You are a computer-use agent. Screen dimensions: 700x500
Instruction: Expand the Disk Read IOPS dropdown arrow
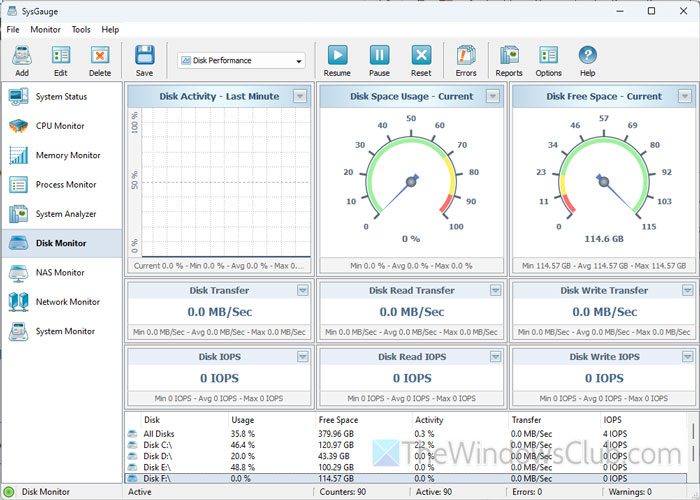[496, 357]
